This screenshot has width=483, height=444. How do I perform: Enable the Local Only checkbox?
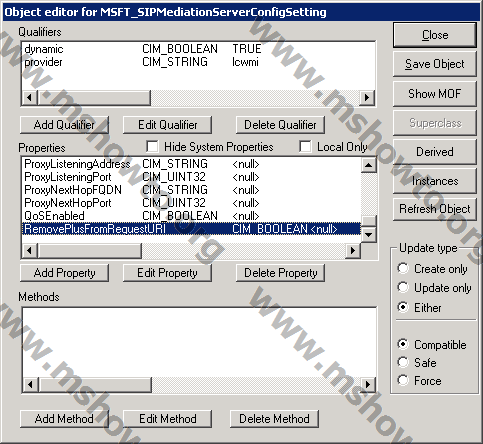(x=305, y=146)
